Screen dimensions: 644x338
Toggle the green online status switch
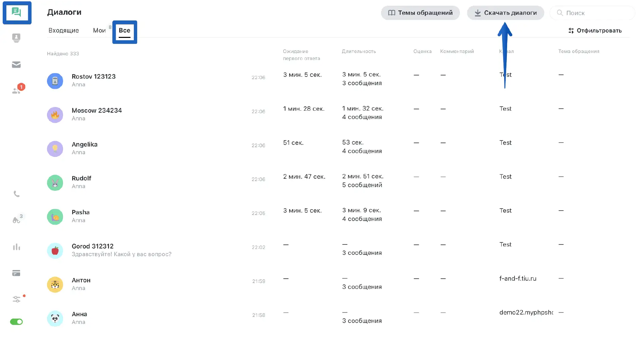pyautogui.click(x=16, y=322)
